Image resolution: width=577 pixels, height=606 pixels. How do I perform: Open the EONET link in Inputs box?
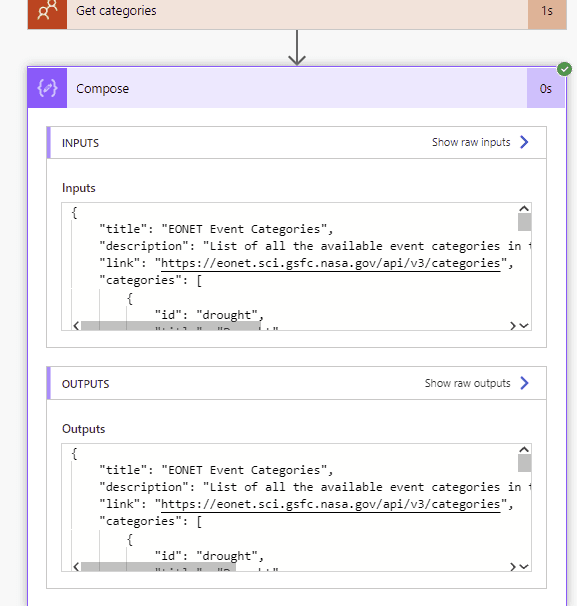pos(330,263)
